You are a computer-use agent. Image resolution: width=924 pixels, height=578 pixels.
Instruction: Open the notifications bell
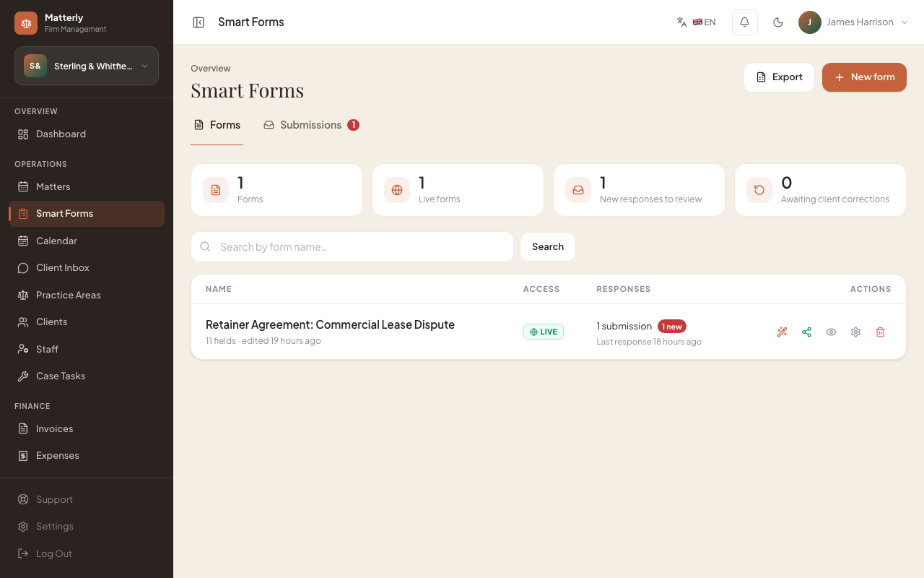click(745, 22)
